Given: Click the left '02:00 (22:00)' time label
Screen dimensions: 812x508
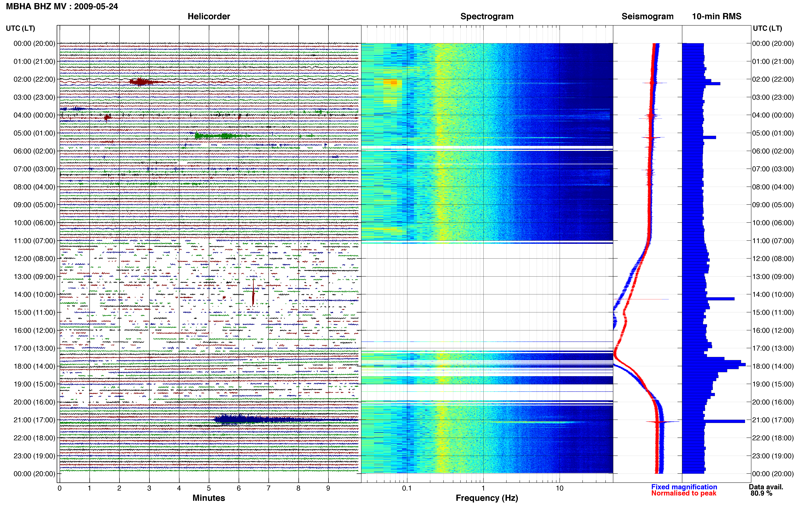Looking at the screenshot, I should pyautogui.click(x=34, y=79).
